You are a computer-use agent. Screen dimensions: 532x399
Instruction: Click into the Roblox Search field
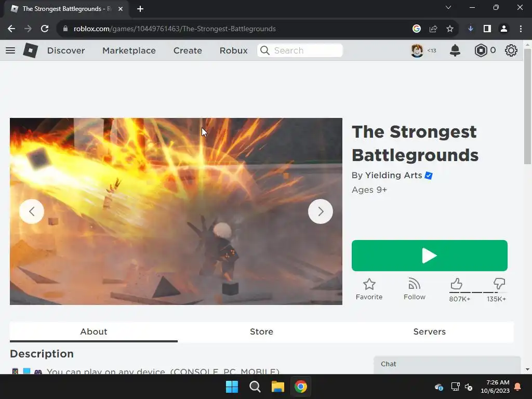tap(300, 50)
